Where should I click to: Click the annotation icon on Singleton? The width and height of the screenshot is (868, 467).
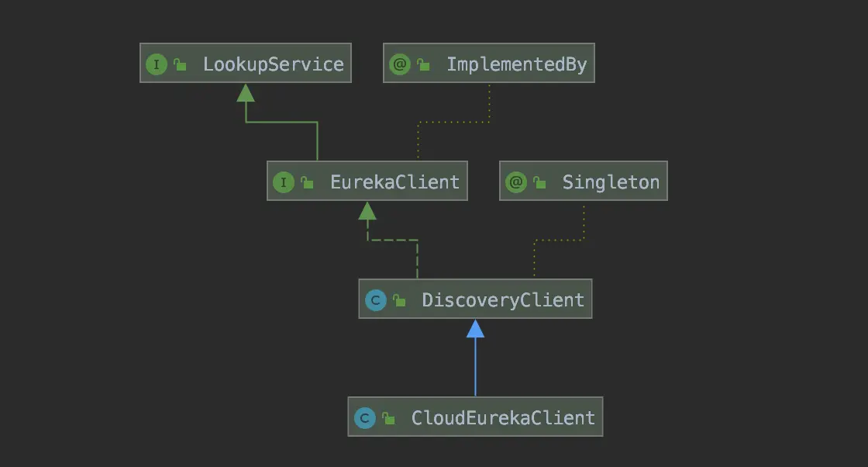(516, 182)
